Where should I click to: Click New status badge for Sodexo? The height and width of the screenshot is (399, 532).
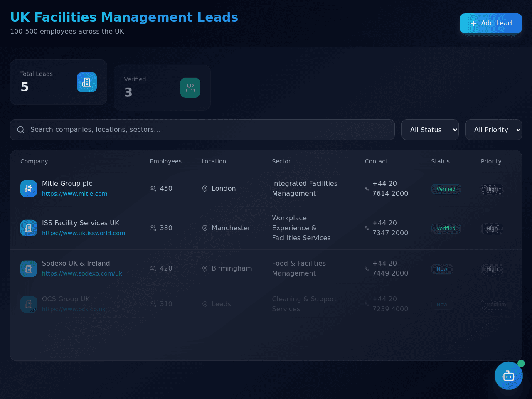click(442, 269)
